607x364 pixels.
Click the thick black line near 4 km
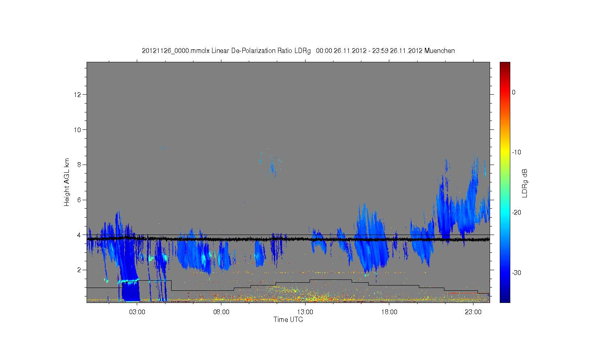[x=288, y=239]
